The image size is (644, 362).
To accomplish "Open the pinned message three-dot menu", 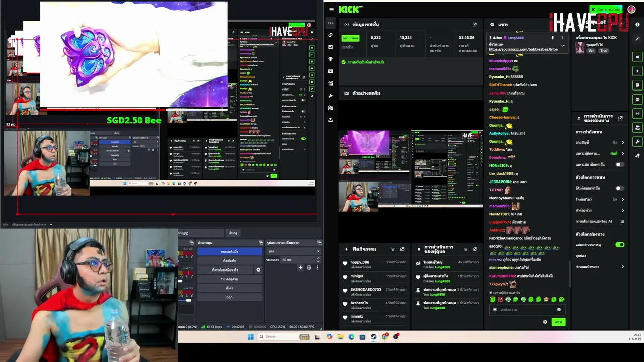I will tap(562, 38).
